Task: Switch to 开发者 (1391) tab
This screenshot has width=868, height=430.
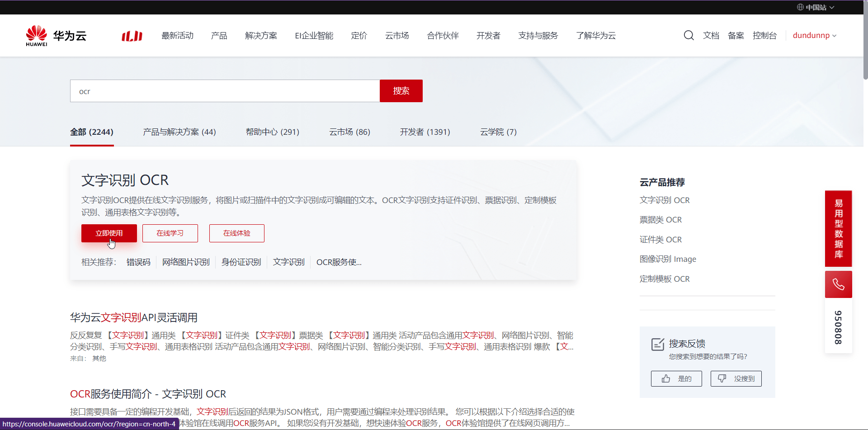Action: pyautogui.click(x=425, y=132)
